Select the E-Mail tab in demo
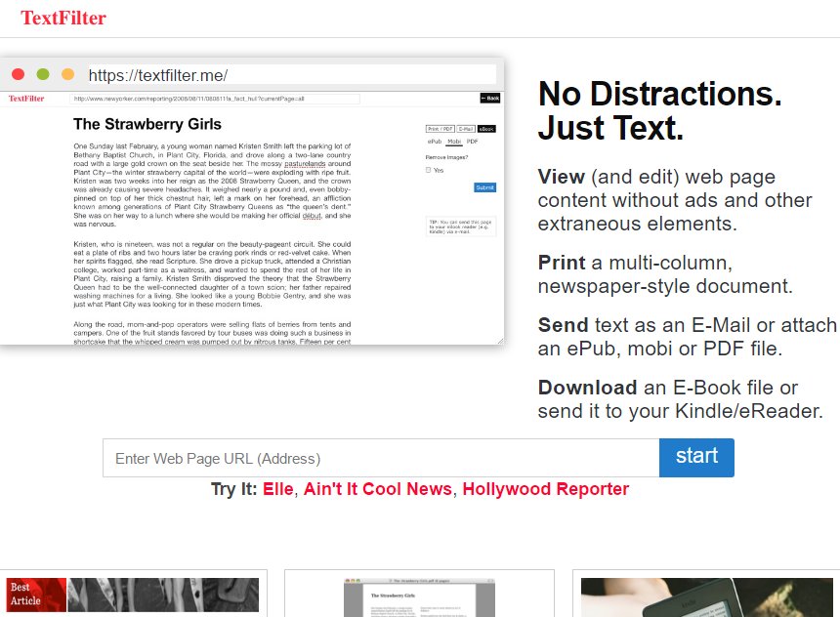 tap(466, 128)
